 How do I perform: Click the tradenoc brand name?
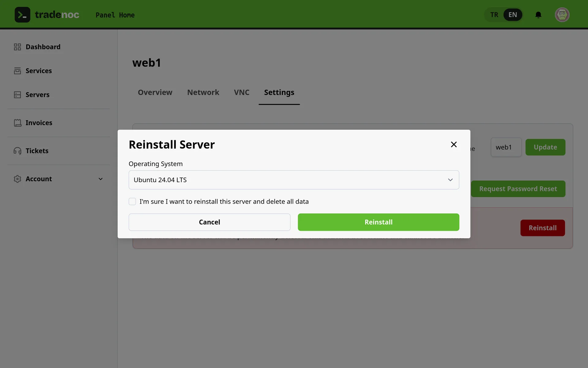pyautogui.click(x=57, y=15)
